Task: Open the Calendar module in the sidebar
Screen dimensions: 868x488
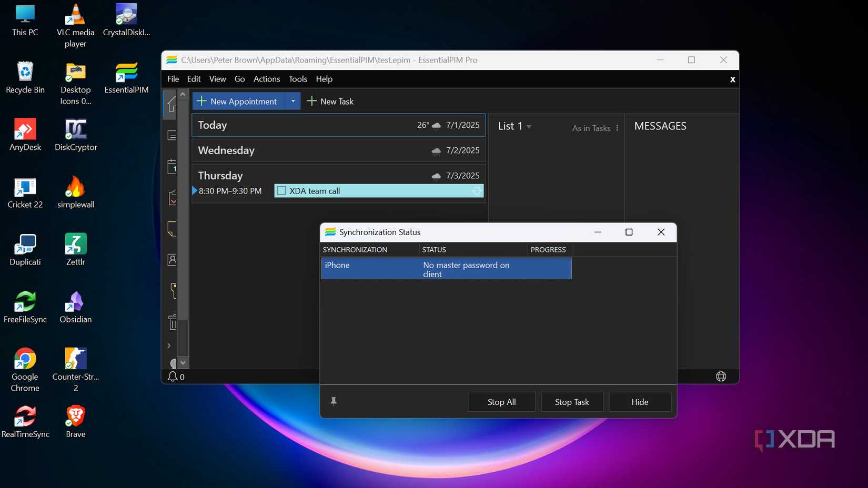Action: 171,167
